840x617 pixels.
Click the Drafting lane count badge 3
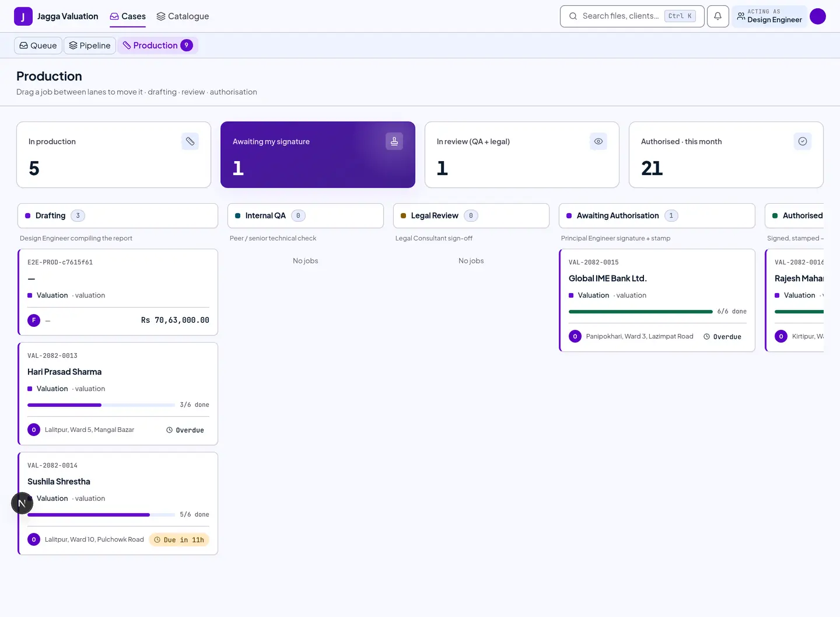coord(78,216)
